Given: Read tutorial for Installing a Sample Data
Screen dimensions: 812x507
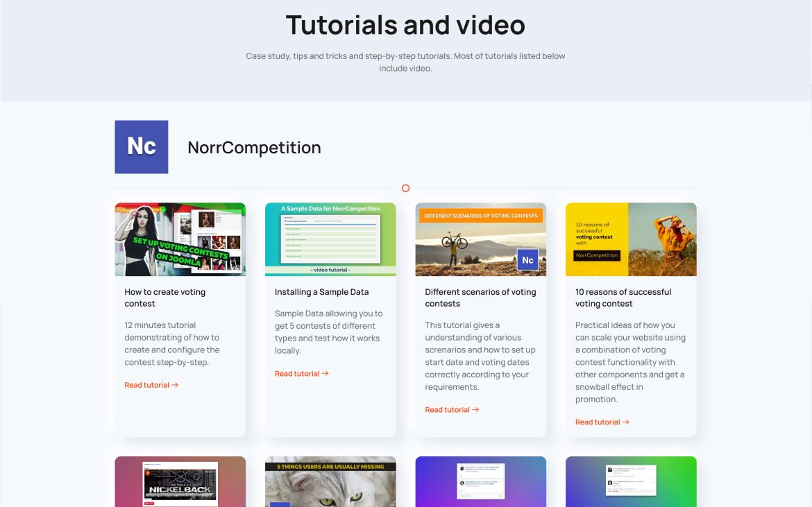Looking at the screenshot, I should pos(301,374).
